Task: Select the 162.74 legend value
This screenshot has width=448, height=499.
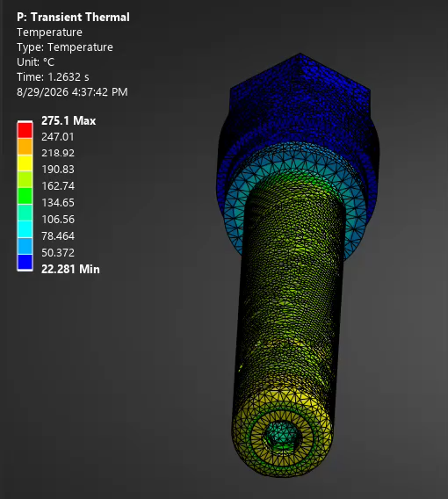Action: click(x=58, y=186)
